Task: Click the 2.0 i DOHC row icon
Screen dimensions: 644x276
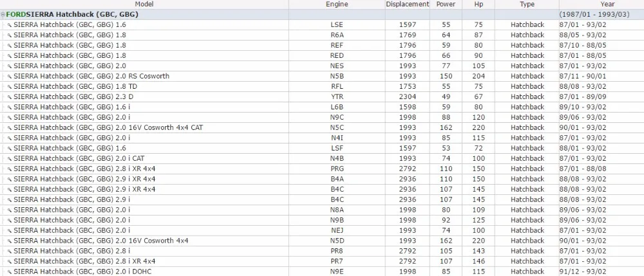Action: (10, 271)
